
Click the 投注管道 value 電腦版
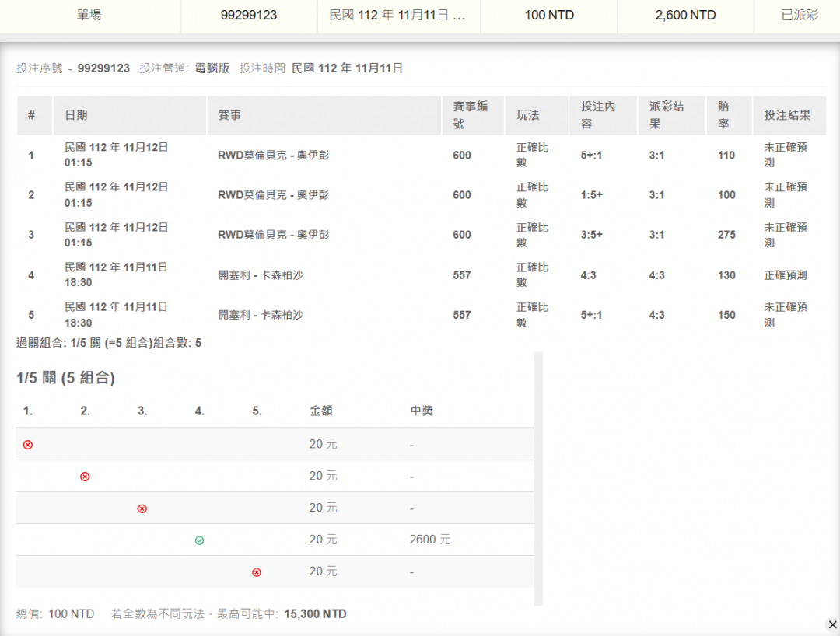pos(212,68)
